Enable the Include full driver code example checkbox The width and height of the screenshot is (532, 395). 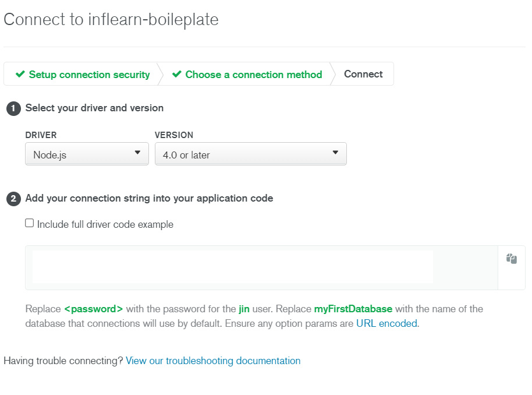(x=30, y=223)
